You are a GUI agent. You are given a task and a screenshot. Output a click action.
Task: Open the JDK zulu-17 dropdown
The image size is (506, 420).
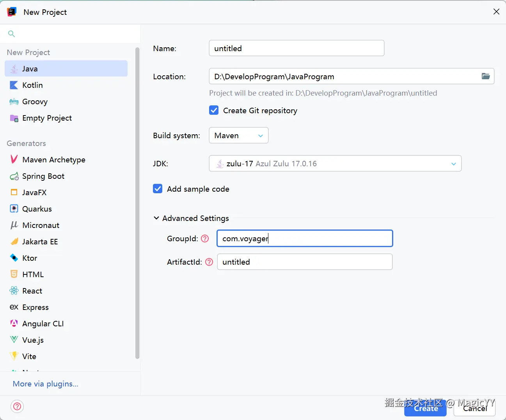pos(335,164)
